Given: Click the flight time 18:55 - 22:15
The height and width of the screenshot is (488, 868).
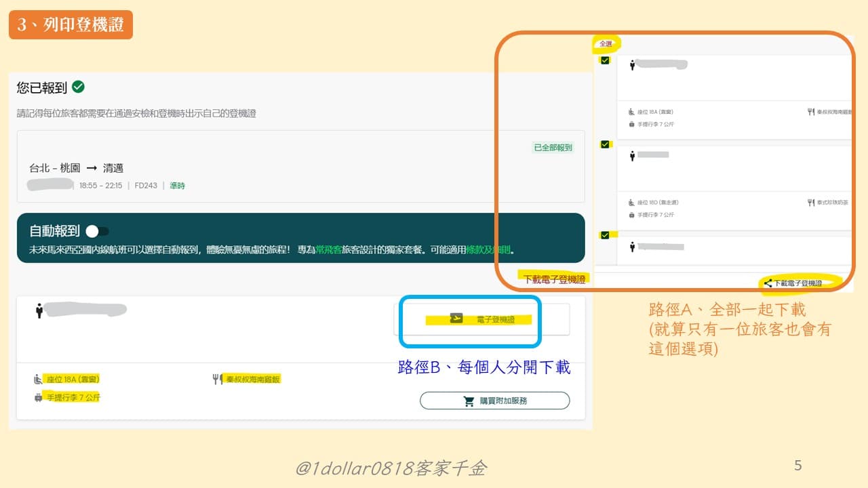Looking at the screenshot, I should click(100, 185).
